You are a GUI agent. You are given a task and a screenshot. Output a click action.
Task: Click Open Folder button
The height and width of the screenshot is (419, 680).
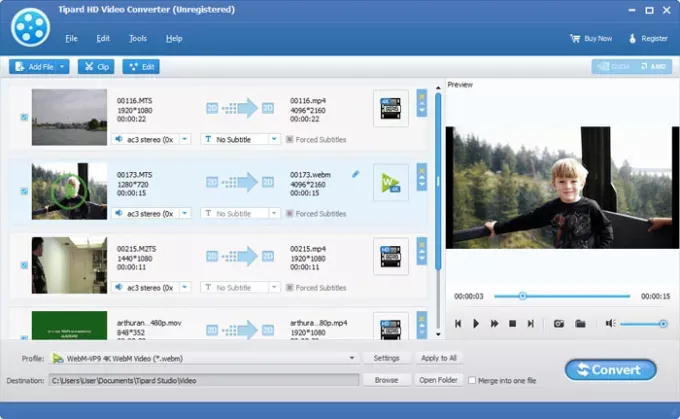click(x=439, y=380)
